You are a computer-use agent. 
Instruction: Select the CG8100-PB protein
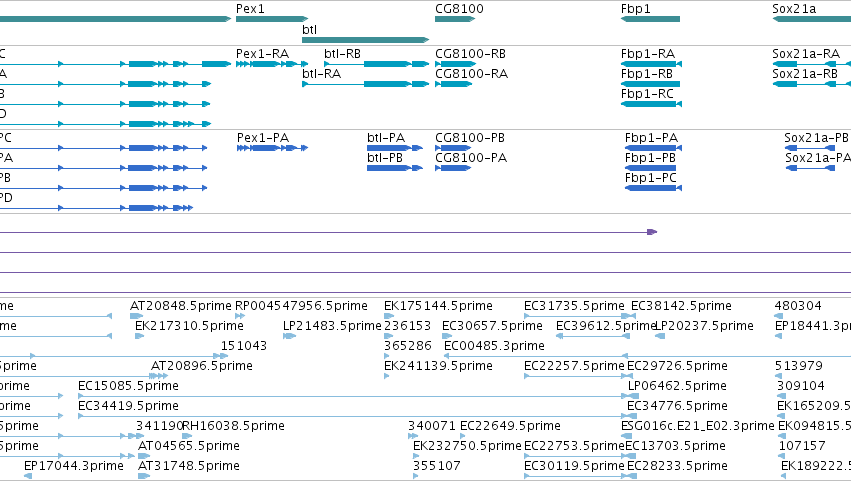[x=469, y=138]
